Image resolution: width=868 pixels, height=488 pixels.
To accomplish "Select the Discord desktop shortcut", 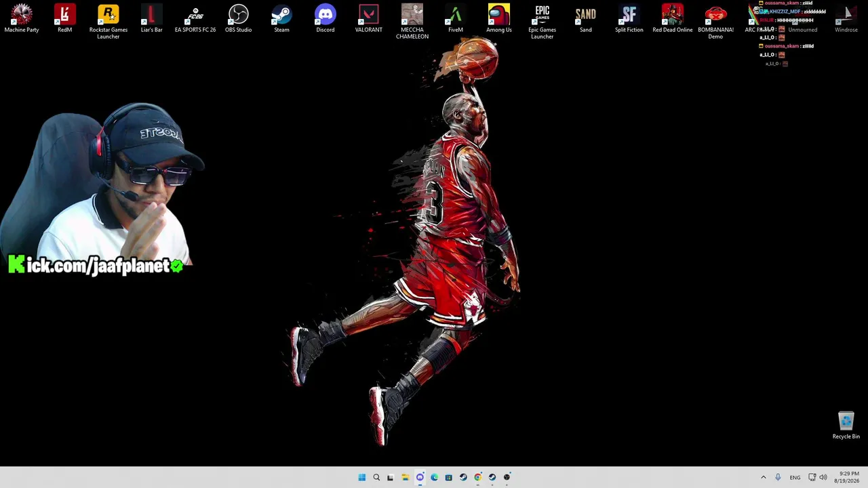I will 325,19.
